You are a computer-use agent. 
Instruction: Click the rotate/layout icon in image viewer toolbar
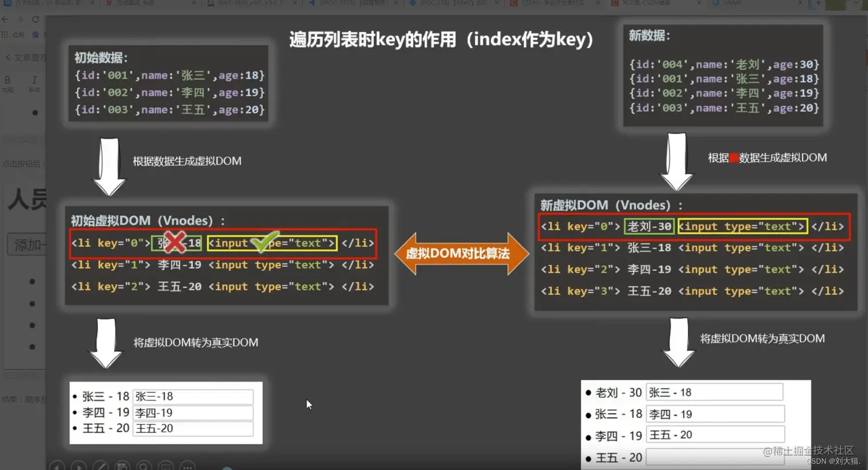click(122, 468)
